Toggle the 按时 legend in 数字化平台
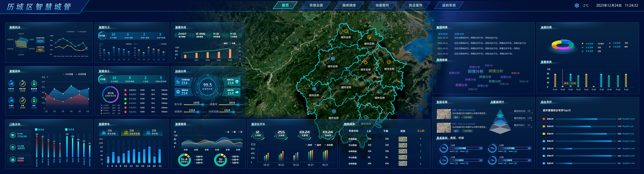Image resolution: width=644 pixels, height=174 pixels. [x=309, y=145]
